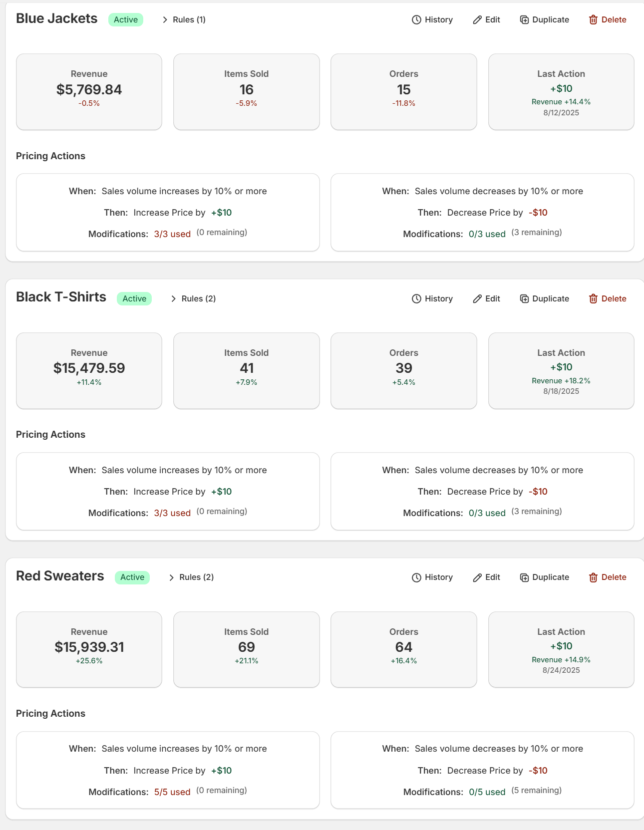644x830 pixels.
Task: Click the Delete trash icon for Red Sweaters
Action: coord(593,577)
